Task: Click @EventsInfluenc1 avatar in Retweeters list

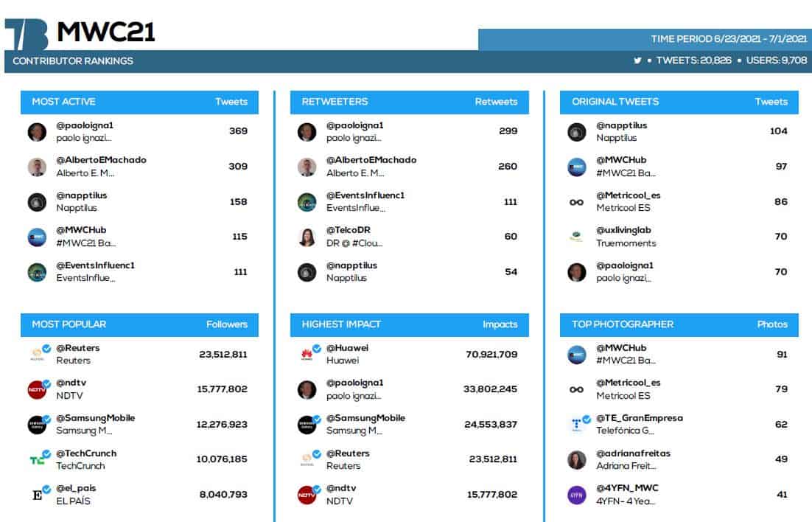Action: click(x=307, y=202)
